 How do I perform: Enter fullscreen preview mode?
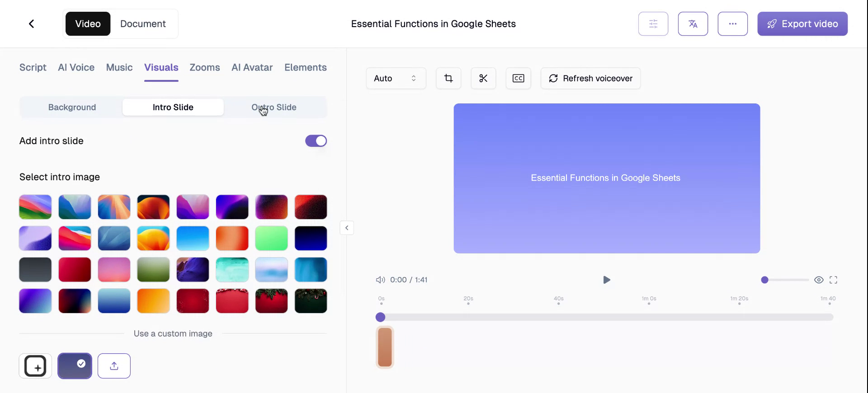coord(834,280)
